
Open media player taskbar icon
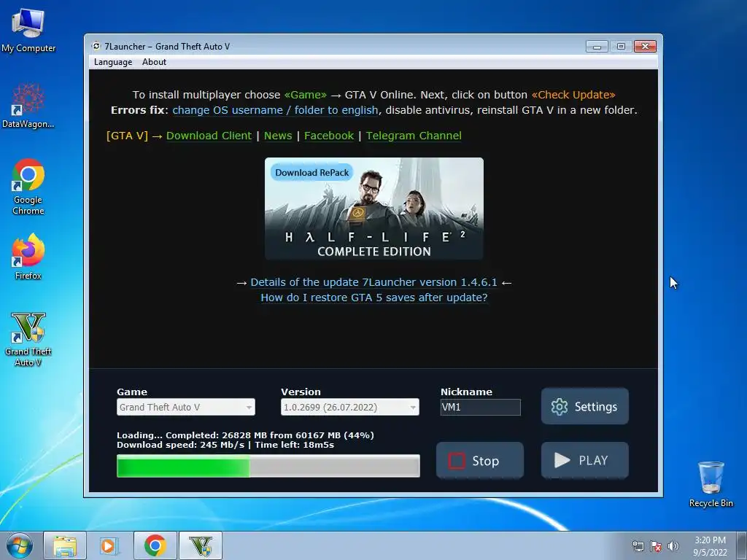(x=108, y=545)
